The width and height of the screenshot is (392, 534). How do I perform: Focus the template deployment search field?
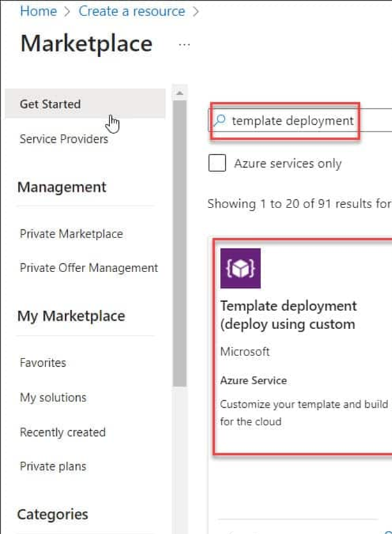(x=301, y=120)
